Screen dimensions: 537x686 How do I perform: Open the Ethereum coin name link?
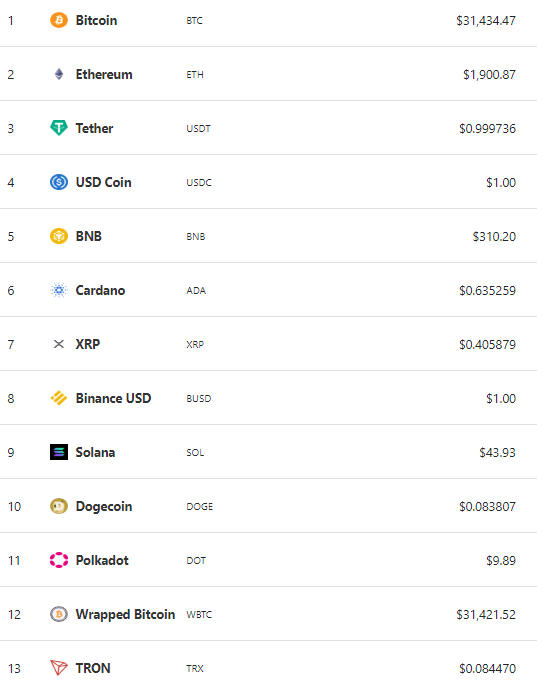pyautogui.click(x=104, y=74)
